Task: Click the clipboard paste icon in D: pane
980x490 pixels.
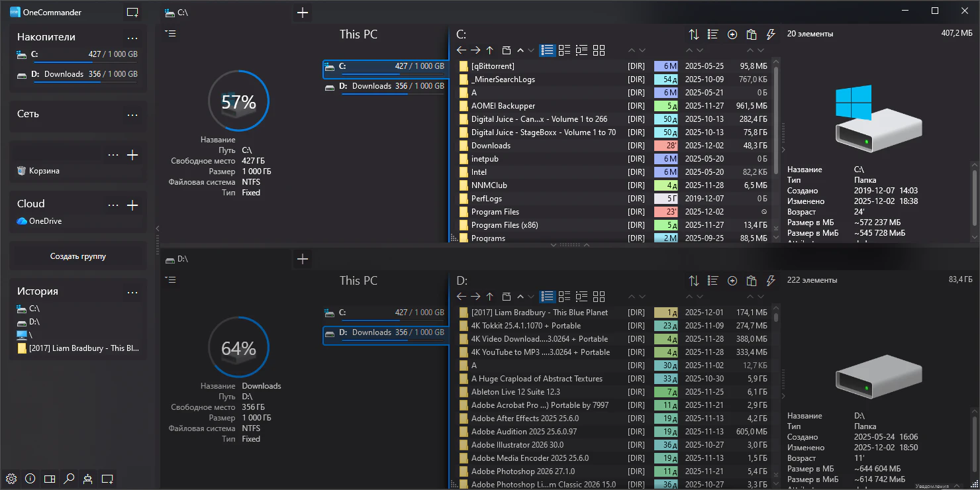Action: click(x=751, y=281)
